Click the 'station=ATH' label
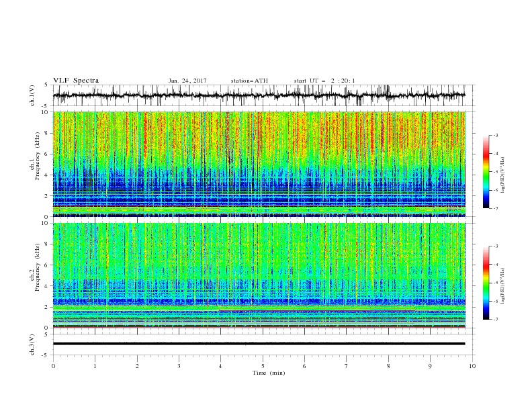The width and height of the screenshot is (532, 411). click(x=249, y=81)
